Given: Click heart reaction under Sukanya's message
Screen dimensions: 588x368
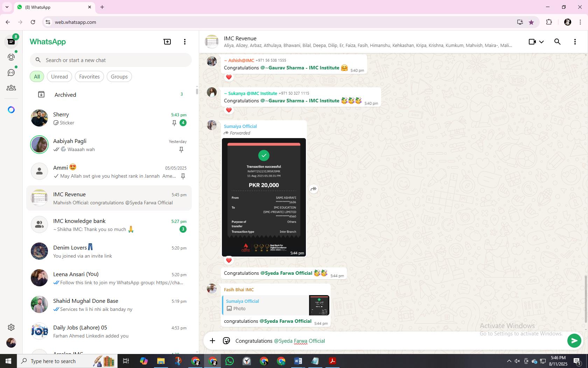Looking at the screenshot, I should [x=229, y=110].
